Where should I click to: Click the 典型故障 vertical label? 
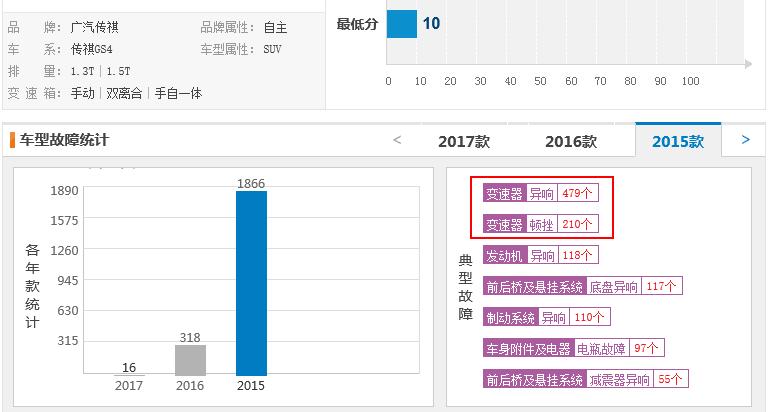(465, 287)
